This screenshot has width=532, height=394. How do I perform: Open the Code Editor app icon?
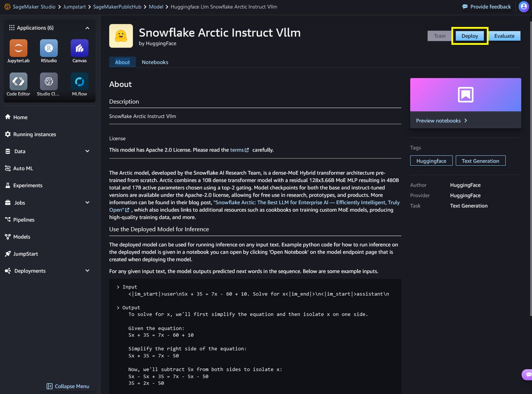(x=18, y=81)
